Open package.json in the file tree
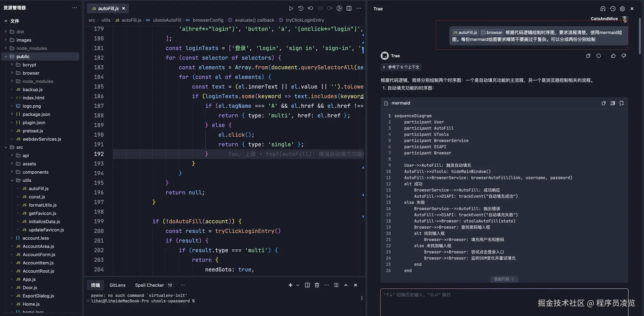 click(x=36, y=114)
